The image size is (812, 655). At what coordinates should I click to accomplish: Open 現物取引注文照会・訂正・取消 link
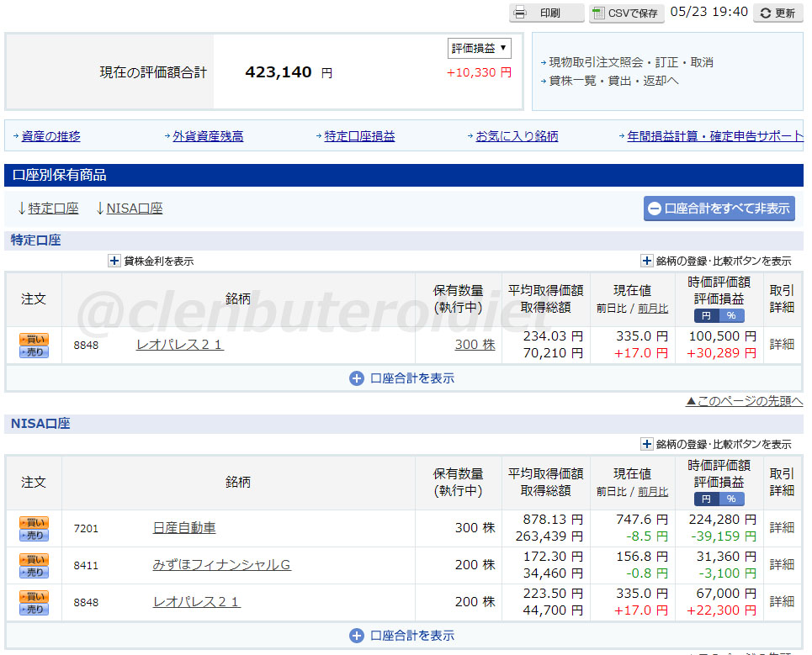(631, 62)
